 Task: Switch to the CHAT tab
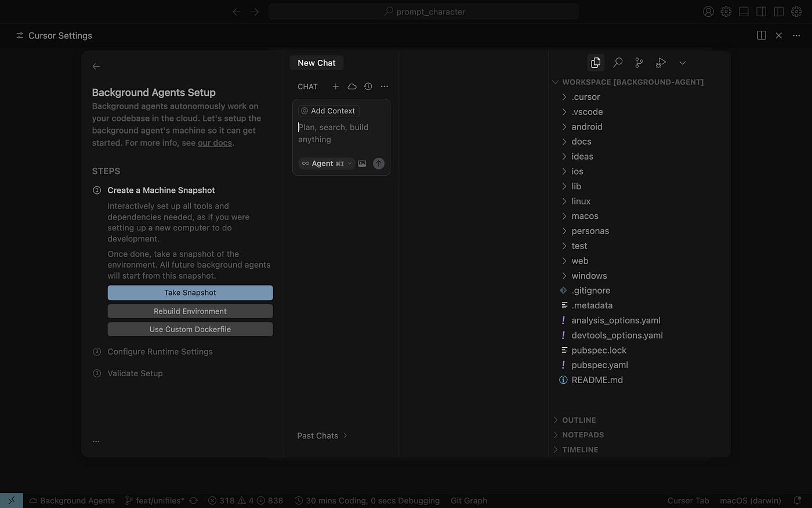click(x=307, y=86)
